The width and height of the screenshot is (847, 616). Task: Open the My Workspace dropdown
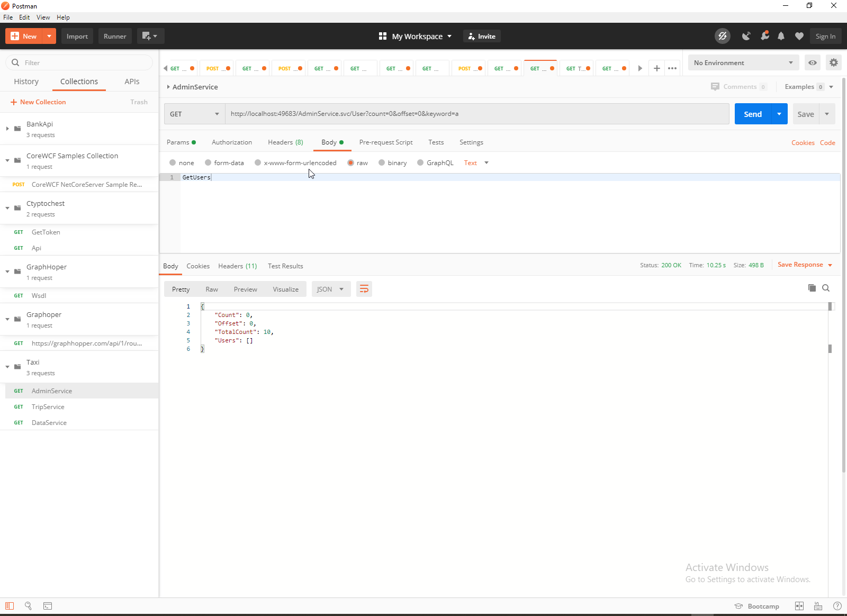tap(416, 36)
